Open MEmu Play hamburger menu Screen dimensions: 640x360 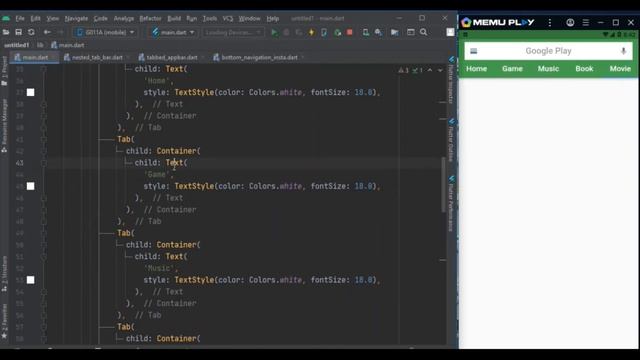[586, 23]
